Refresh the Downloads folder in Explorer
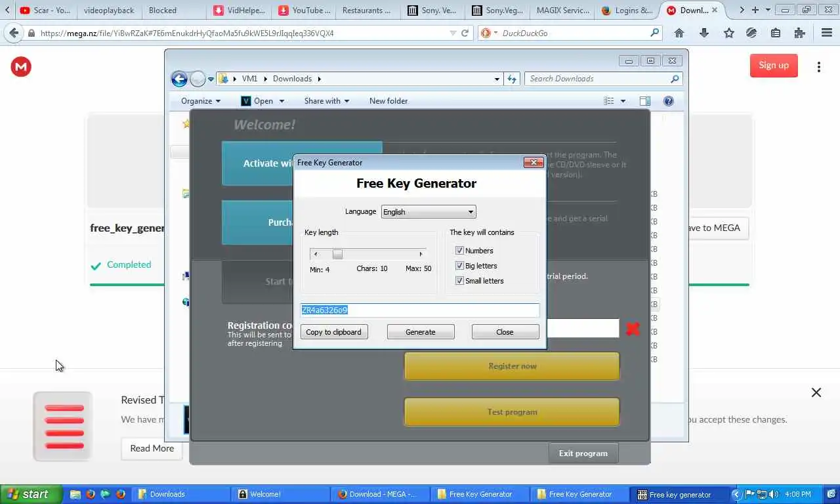Screen dimensions: 840x504 click(x=513, y=79)
